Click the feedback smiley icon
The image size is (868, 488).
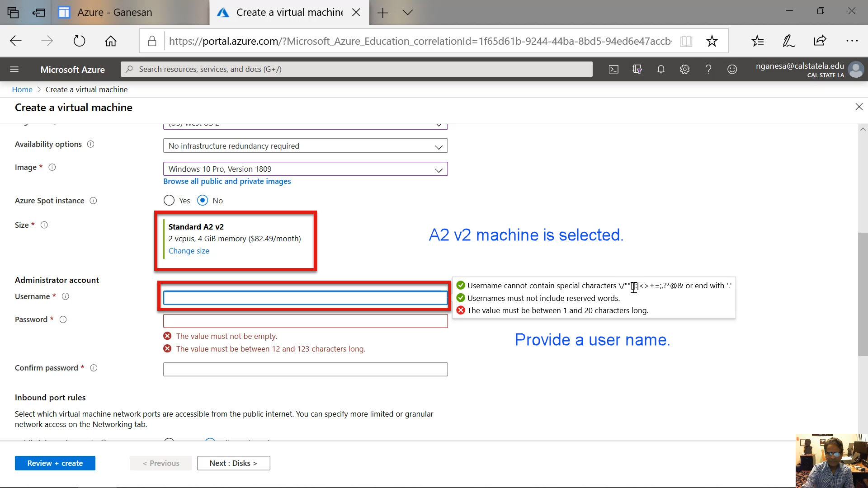[732, 69]
